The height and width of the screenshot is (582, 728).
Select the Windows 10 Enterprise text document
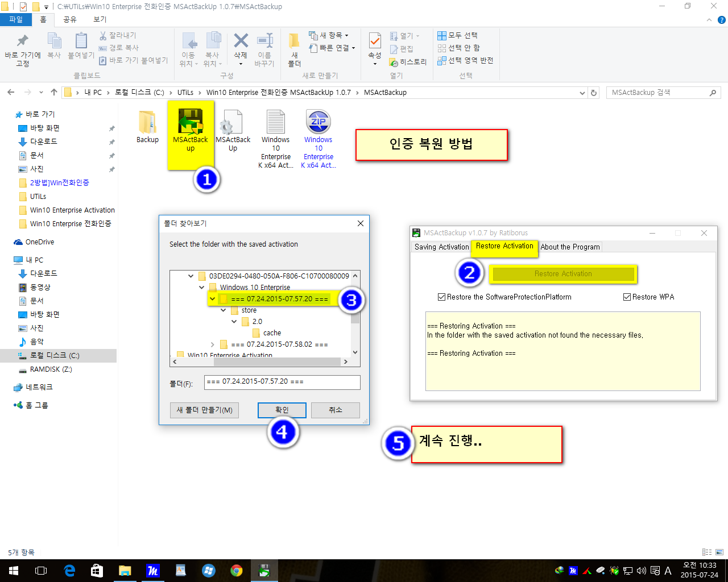point(276,139)
